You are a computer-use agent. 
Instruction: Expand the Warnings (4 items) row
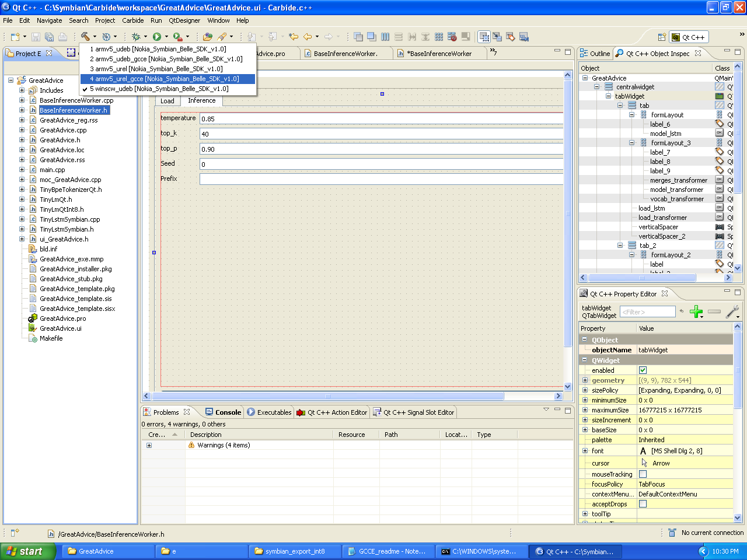point(149,445)
